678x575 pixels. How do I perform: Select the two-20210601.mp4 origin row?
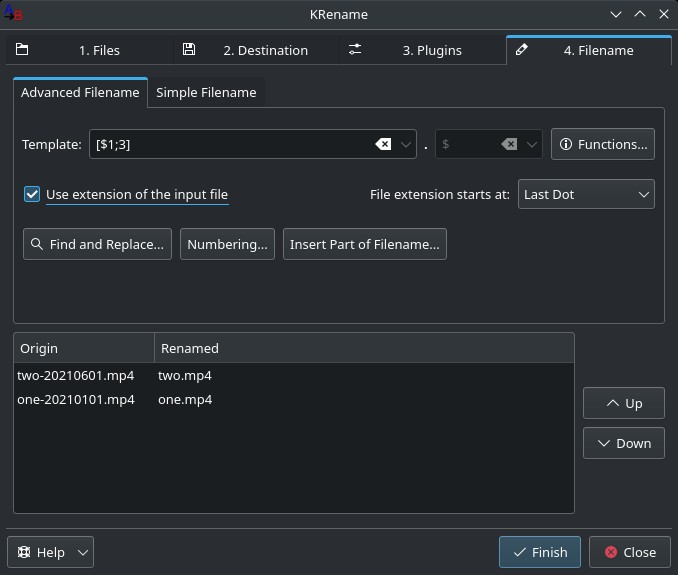point(76,375)
